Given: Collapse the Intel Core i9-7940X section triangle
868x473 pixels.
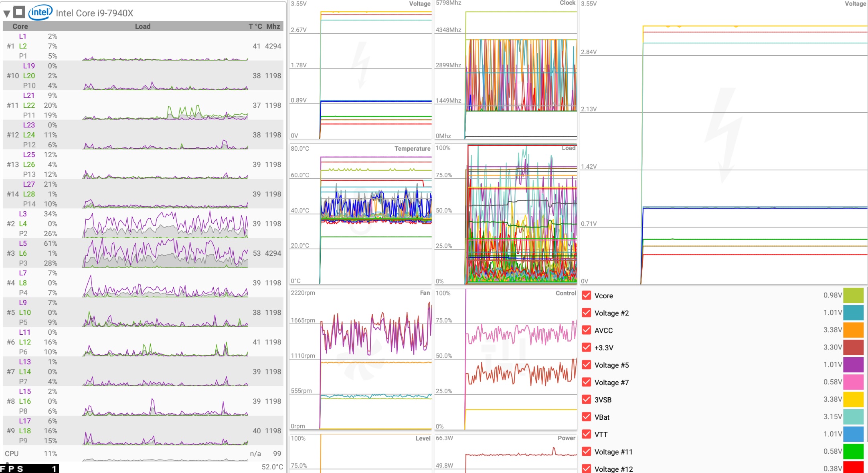Looking at the screenshot, I should pos(6,14).
